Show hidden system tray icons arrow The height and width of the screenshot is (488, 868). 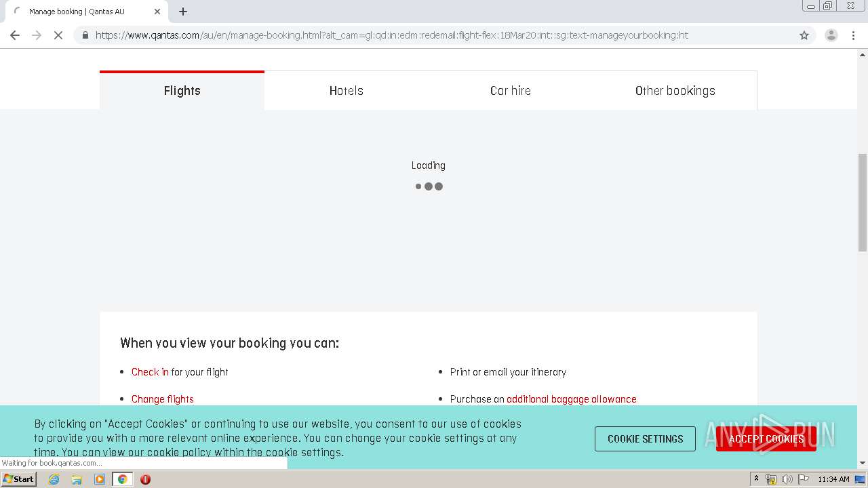756,479
